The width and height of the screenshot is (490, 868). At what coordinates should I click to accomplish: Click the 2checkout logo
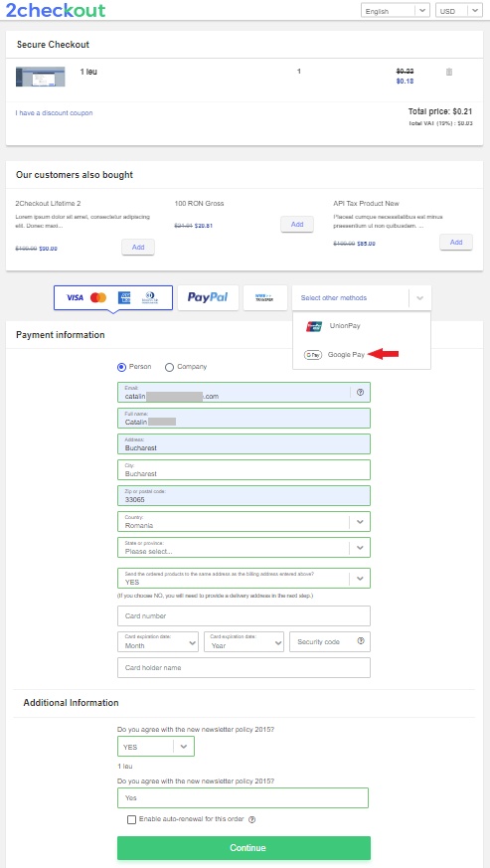pyautogui.click(x=56, y=10)
